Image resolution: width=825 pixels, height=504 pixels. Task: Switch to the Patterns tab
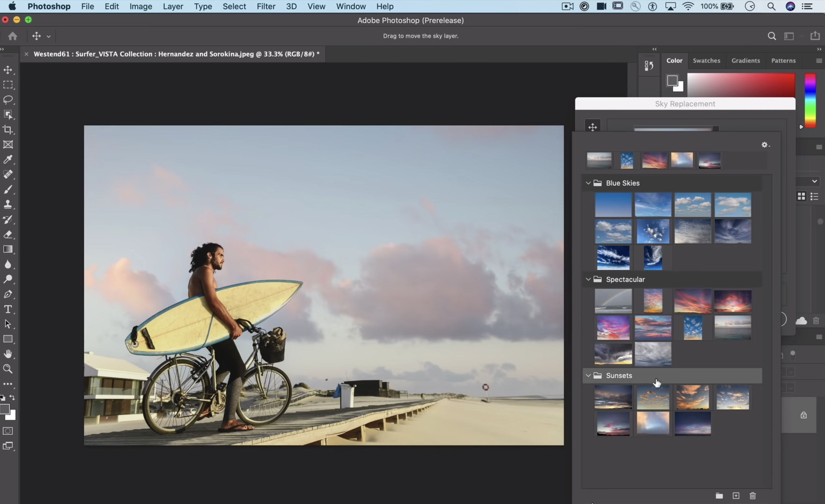(x=783, y=61)
